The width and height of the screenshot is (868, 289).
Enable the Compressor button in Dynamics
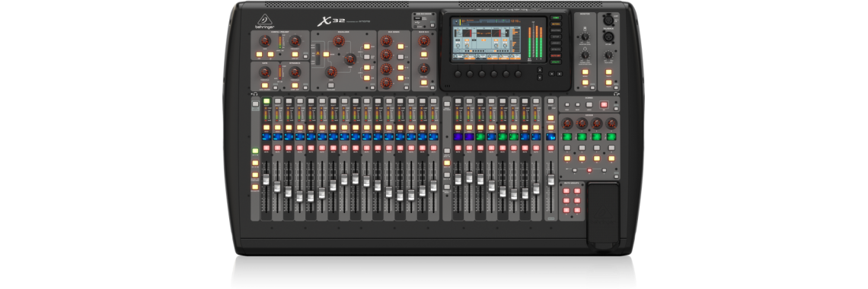coord(295,86)
